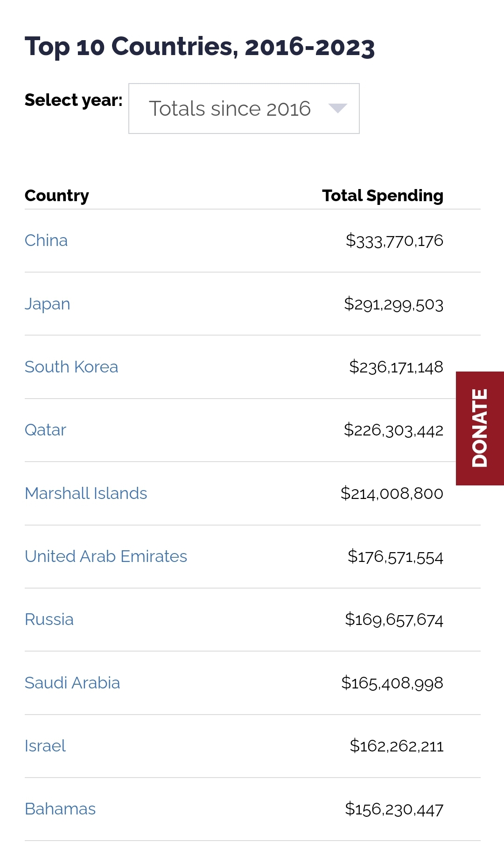Image resolution: width=504 pixels, height=849 pixels.
Task: Select the Russia link
Action: (49, 619)
